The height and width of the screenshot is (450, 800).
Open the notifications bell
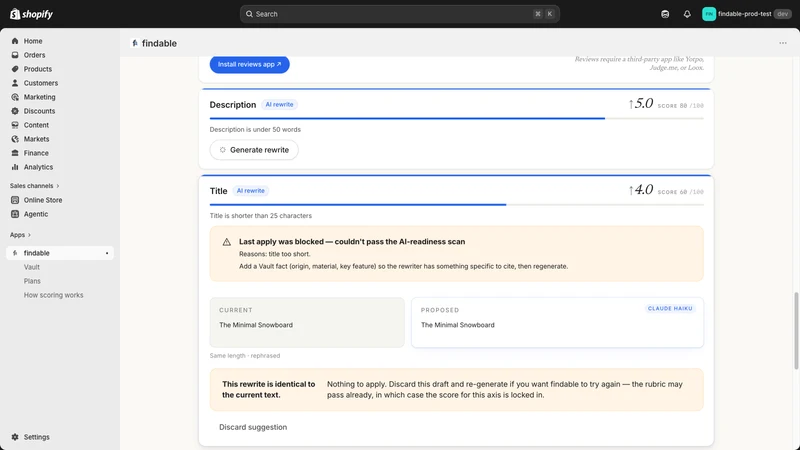pyautogui.click(x=687, y=14)
